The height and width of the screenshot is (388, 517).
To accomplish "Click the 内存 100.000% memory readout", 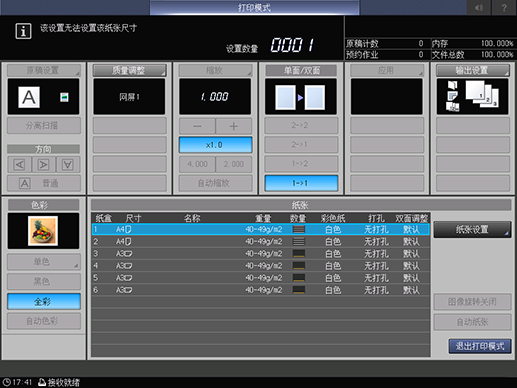I will click(473, 44).
